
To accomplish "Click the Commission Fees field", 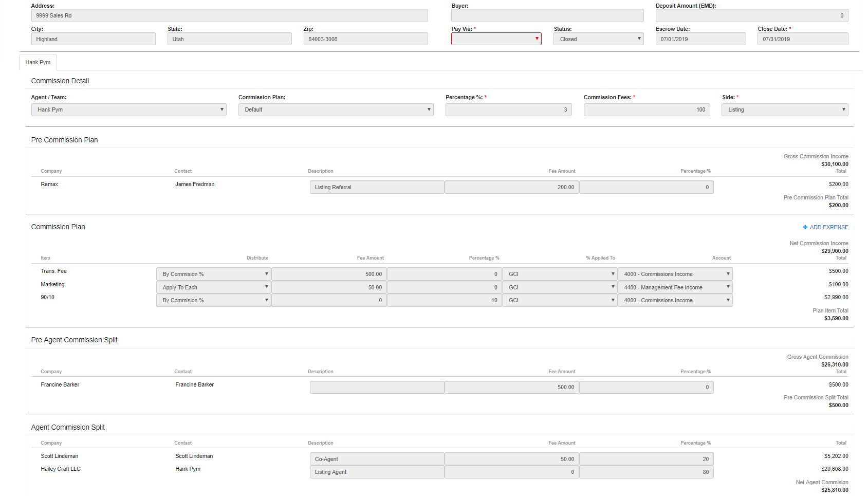I will 647,109.
